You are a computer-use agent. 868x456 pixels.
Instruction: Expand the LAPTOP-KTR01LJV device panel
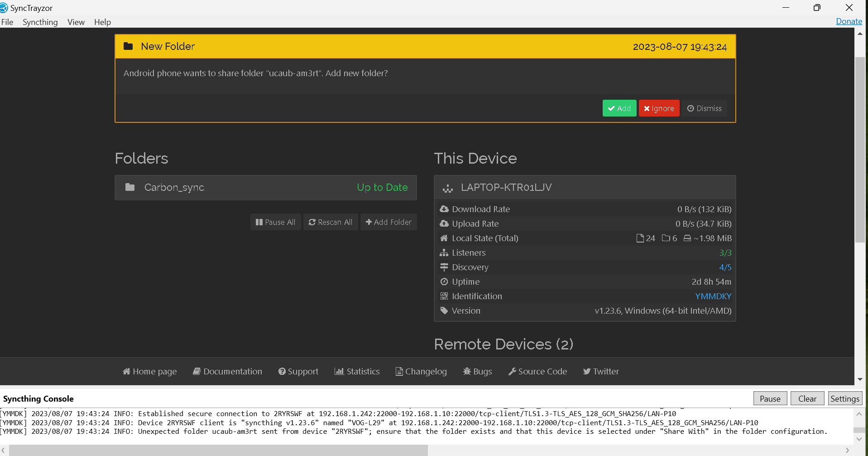585,187
